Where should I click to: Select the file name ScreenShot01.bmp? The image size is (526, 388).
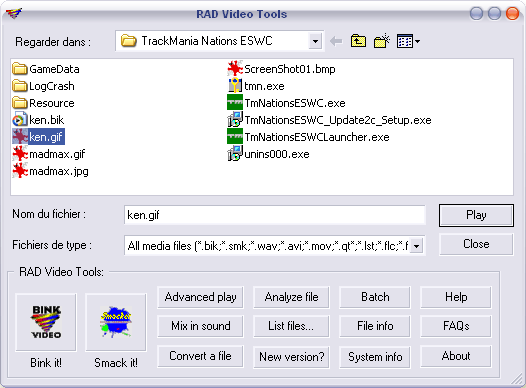[290, 69]
